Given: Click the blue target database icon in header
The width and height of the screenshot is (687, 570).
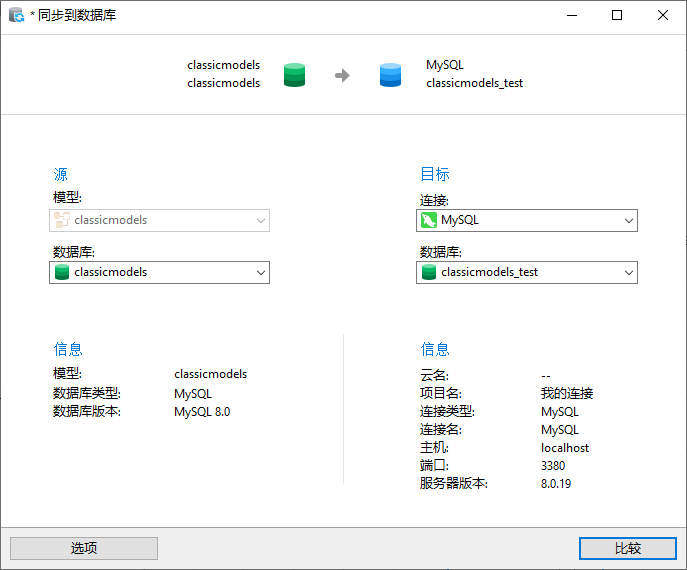Looking at the screenshot, I should click(390, 75).
